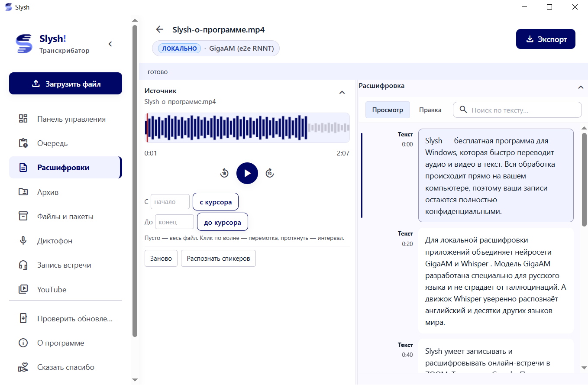Seek in the audio waveform
The width and height of the screenshot is (588, 385).
click(247, 128)
